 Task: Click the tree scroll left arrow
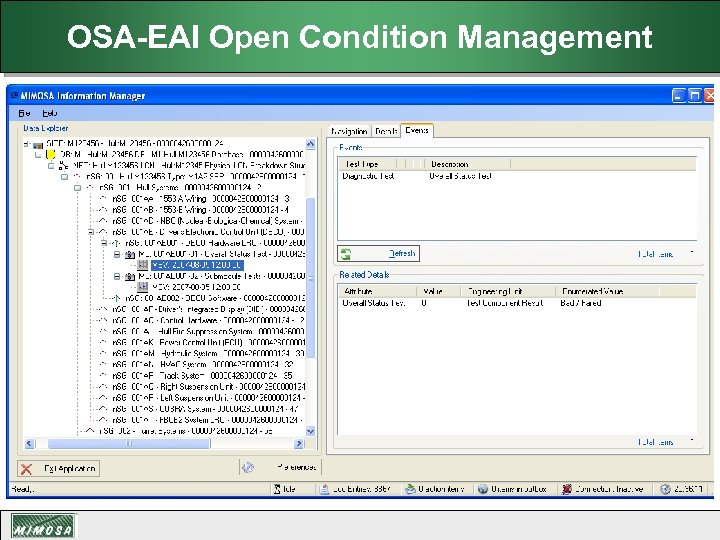[29, 444]
